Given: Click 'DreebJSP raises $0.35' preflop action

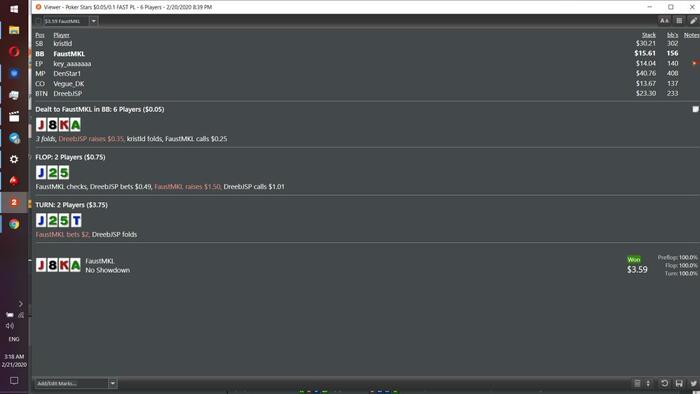Looking at the screenshot, I should (x=92, y=139).
